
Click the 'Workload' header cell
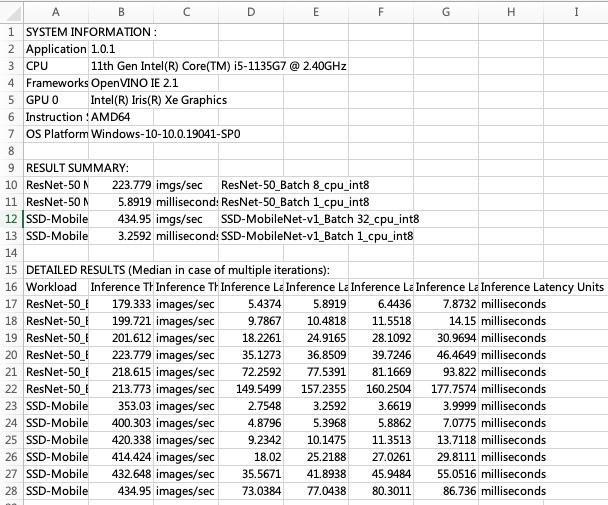pos(56,287)
